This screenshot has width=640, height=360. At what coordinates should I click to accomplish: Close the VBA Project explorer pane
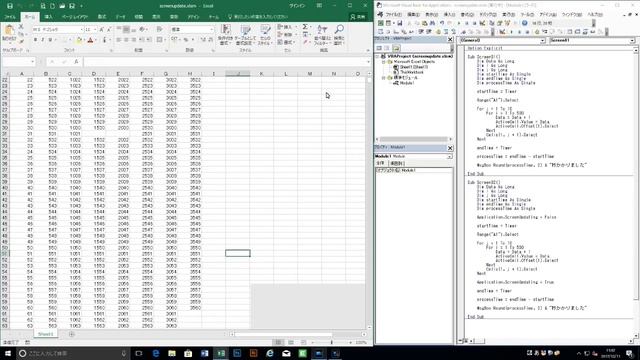click(x=450, y=39)
